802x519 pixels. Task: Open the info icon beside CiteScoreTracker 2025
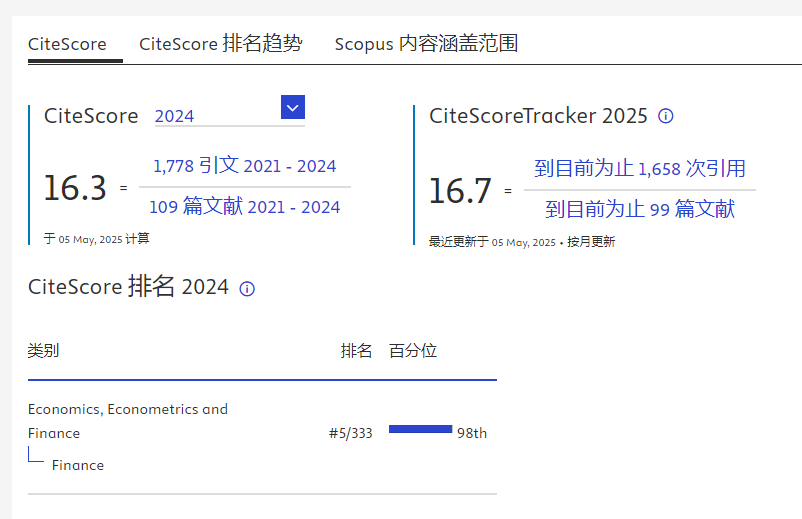click(x=666, y=116)
